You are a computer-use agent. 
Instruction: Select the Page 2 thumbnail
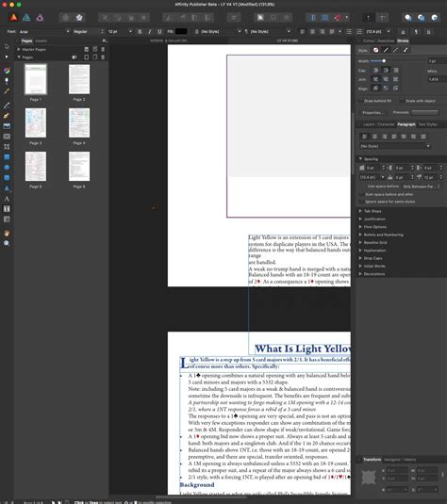79,79
